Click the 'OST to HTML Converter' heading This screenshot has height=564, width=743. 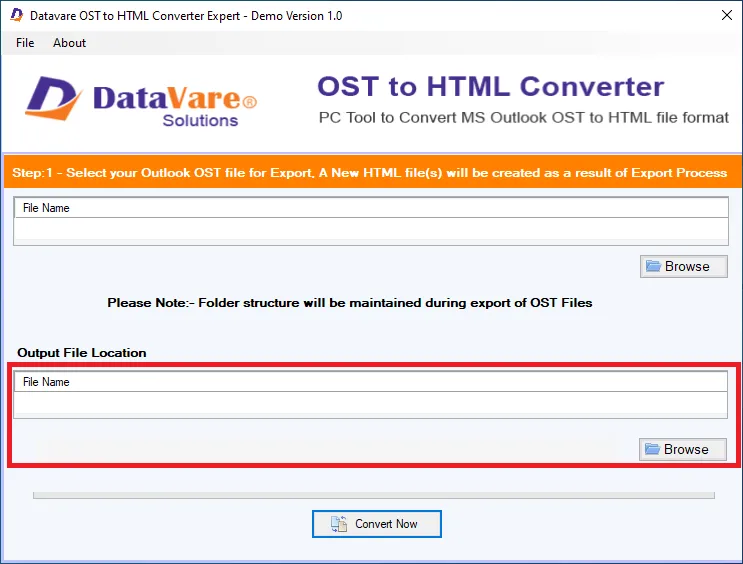(491, 86)
